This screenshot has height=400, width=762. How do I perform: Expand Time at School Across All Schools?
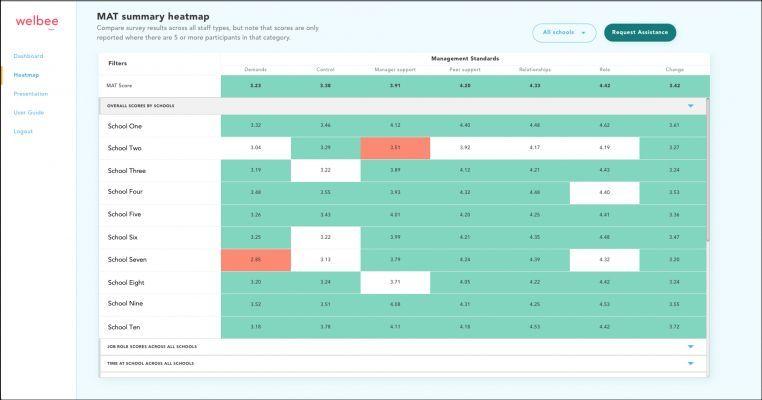tap(691, 364)
